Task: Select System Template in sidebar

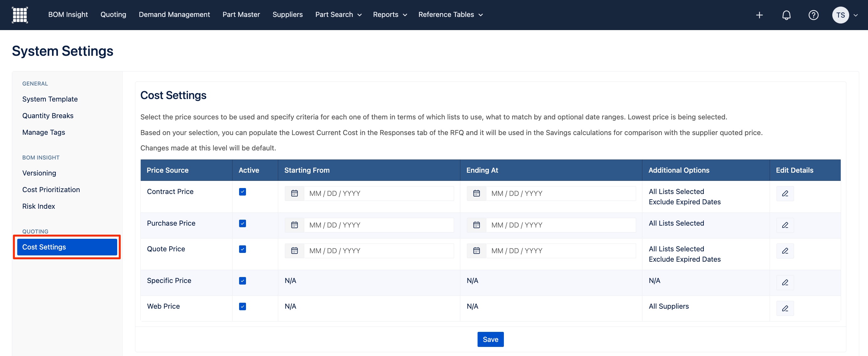Action: [x=50, y=99]
